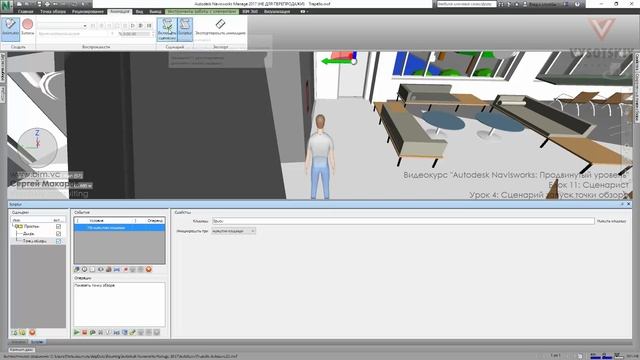640x360 pixels.
Task: Click the search field in the title bar
Action: pyautogui.click(x=467, y=4)
